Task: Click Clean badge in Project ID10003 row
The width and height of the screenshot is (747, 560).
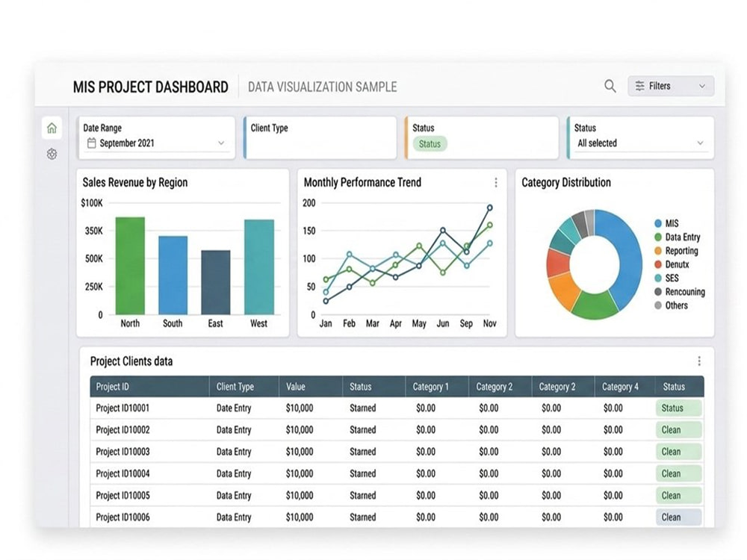Action: 678,452
